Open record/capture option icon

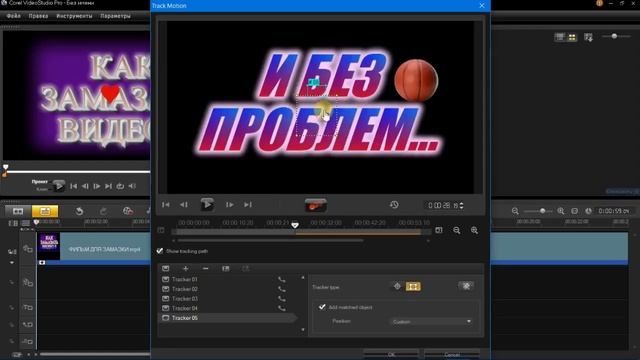click(128, 211)
